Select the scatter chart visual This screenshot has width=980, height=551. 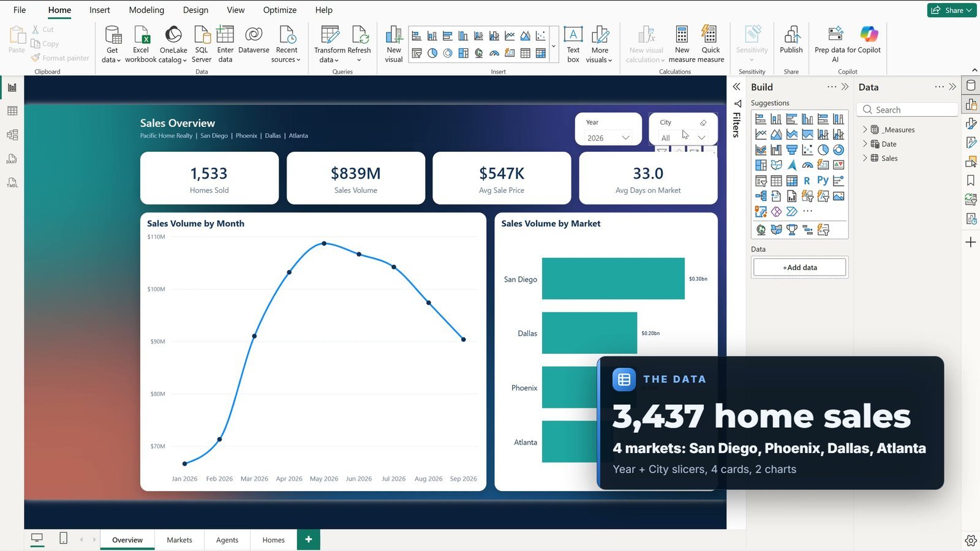(807, 149)
